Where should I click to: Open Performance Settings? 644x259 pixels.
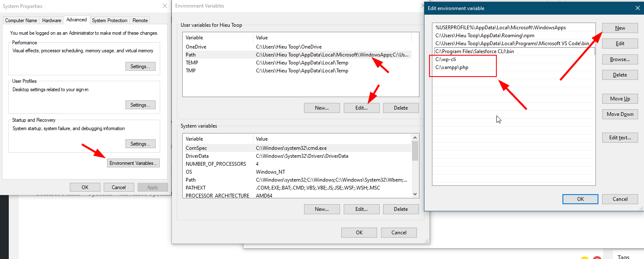click(140, 67)
